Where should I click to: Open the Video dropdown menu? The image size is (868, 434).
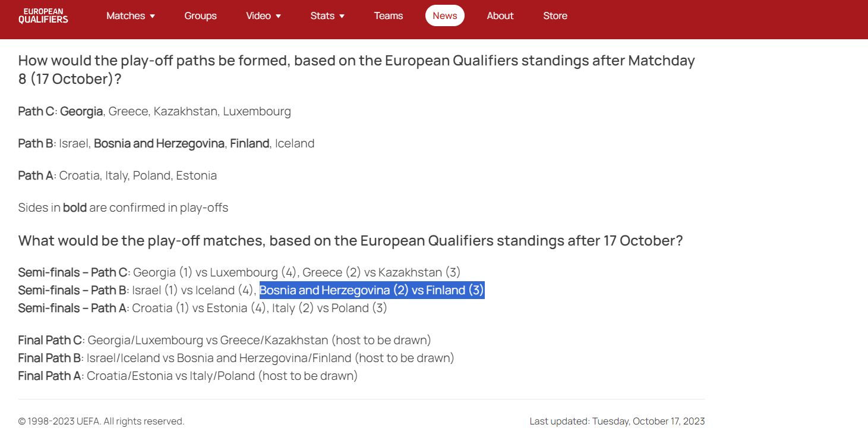click(264, 16)
